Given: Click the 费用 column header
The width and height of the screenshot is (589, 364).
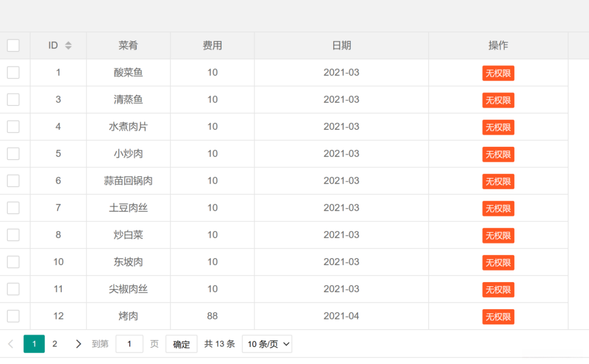Looking at the screenshot, I should click(212, 45).
